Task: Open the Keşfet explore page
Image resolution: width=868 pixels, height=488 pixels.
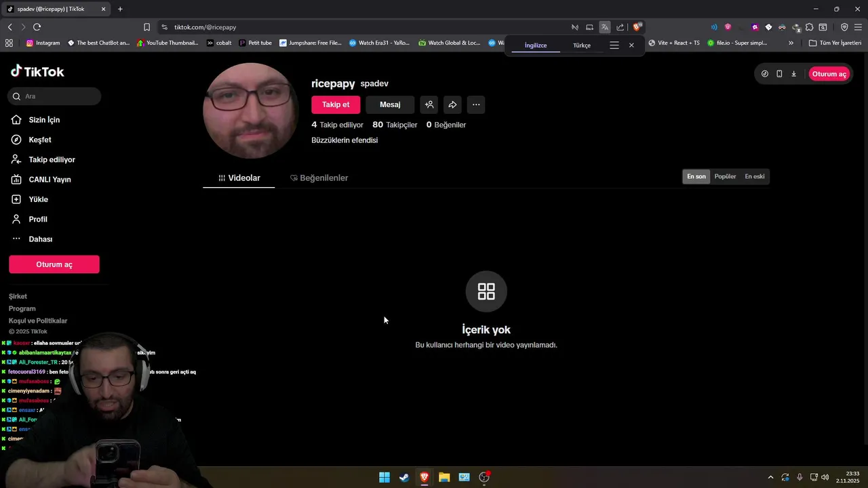Action: pyautogui.click(x=40, y=140)
